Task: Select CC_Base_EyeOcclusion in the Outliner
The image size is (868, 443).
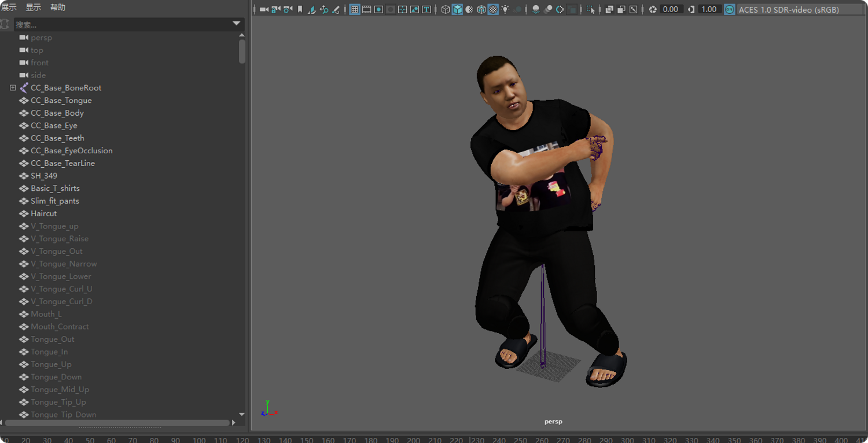Action: [x=72, y=150]
